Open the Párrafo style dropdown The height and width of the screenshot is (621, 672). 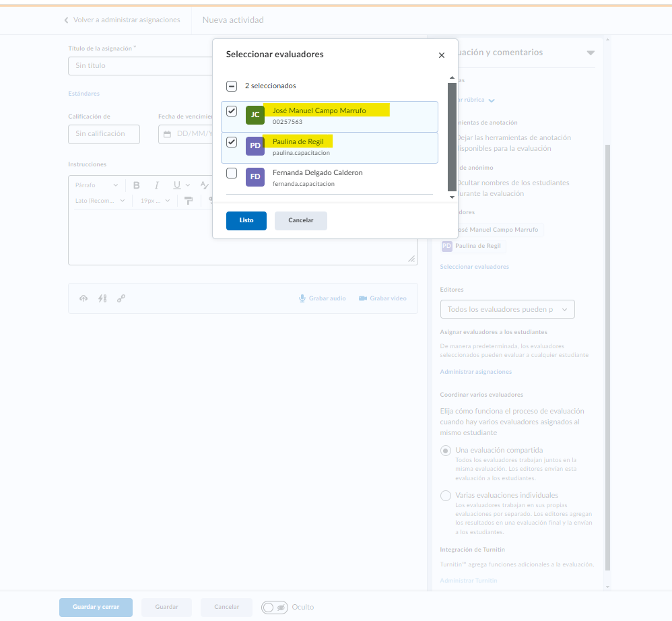96,185
